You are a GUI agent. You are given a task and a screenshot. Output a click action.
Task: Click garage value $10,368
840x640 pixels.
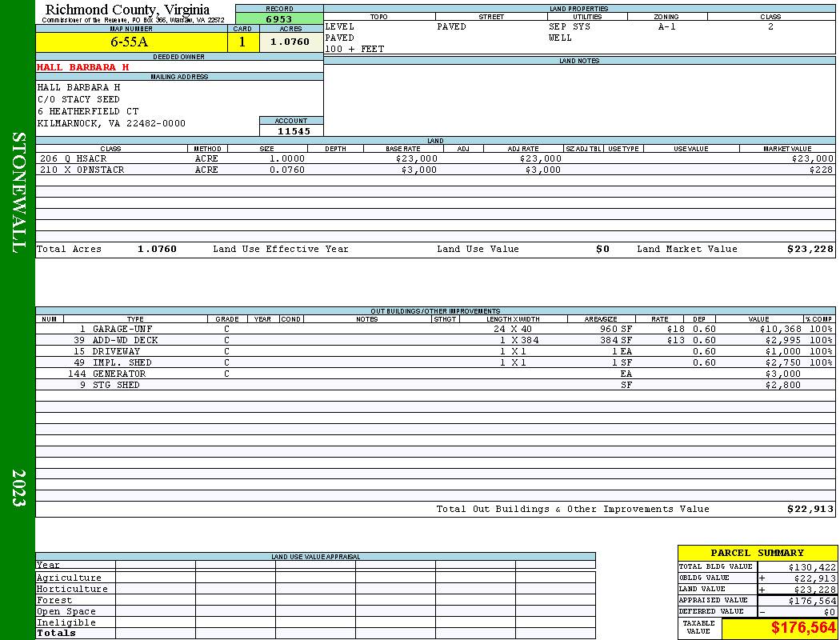[781, 330]
